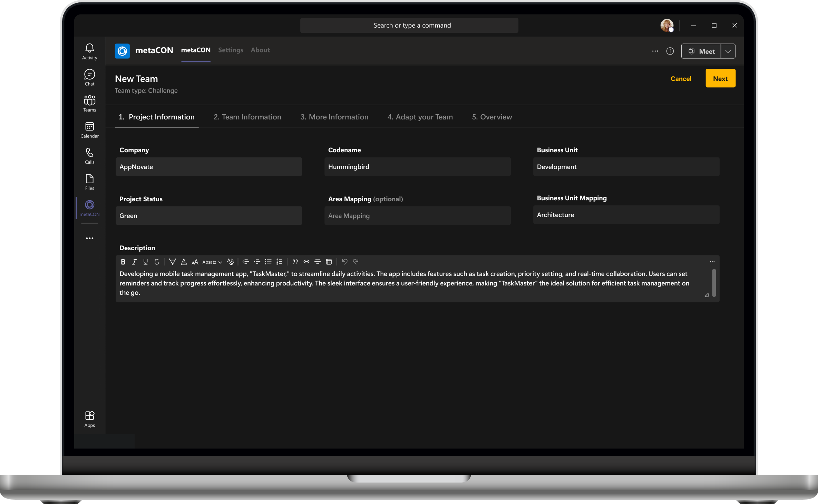Click the metaCON logo in the header

tap(122, 51)
